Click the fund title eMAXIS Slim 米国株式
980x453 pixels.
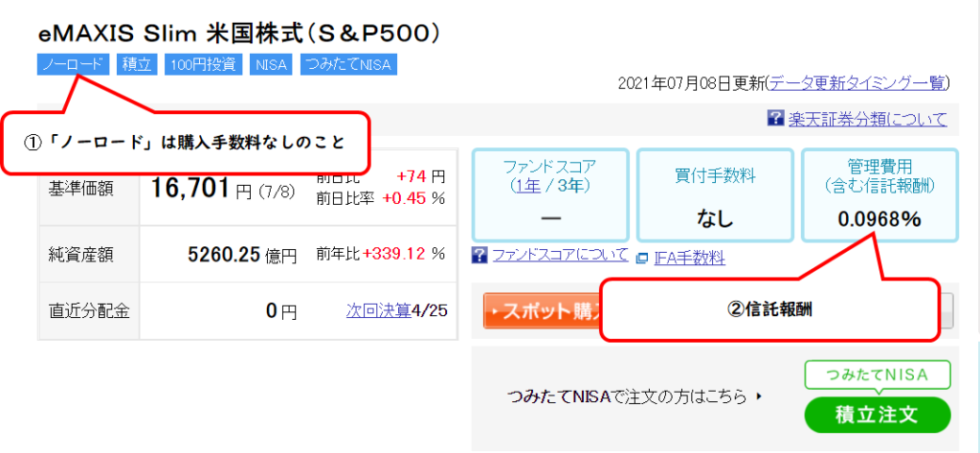239,34
